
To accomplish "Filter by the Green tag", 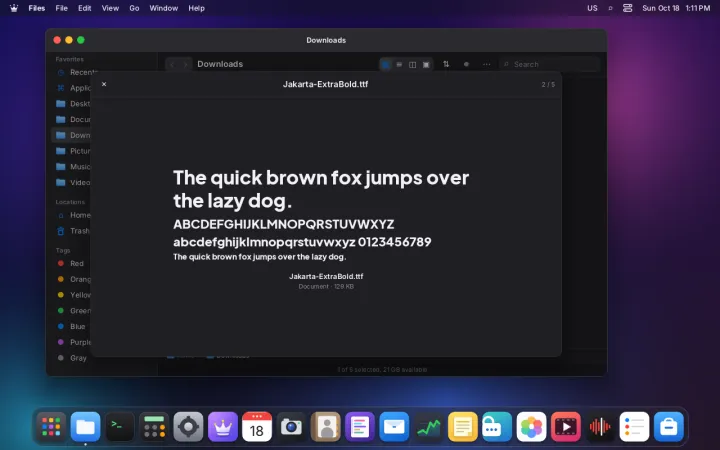I will [x=73, y=310].
